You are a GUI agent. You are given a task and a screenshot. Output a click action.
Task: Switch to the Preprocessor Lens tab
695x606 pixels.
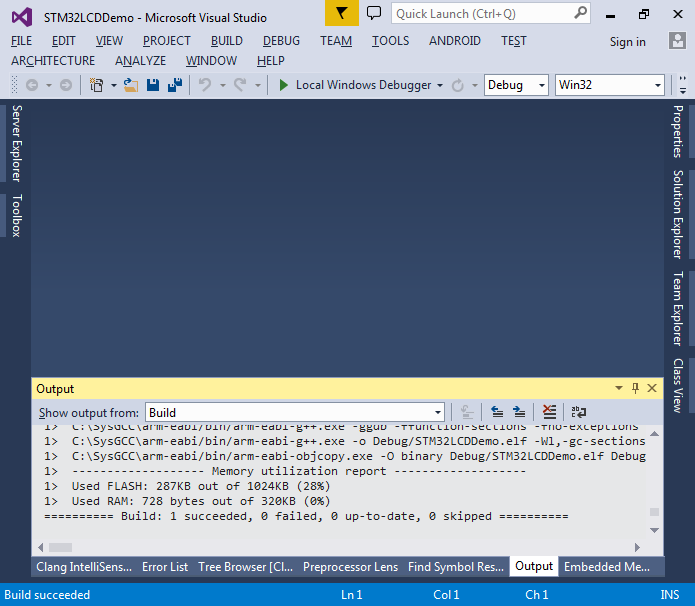(350, 567)
